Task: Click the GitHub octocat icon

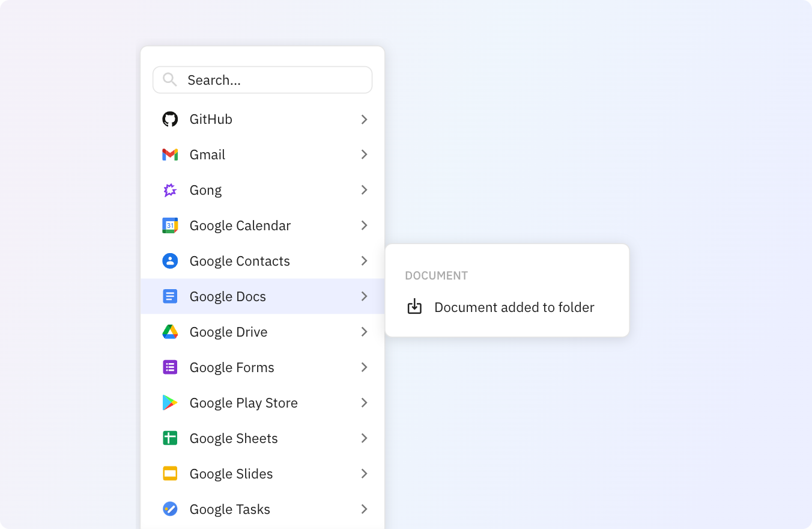Action: click(x=170, y=119)
